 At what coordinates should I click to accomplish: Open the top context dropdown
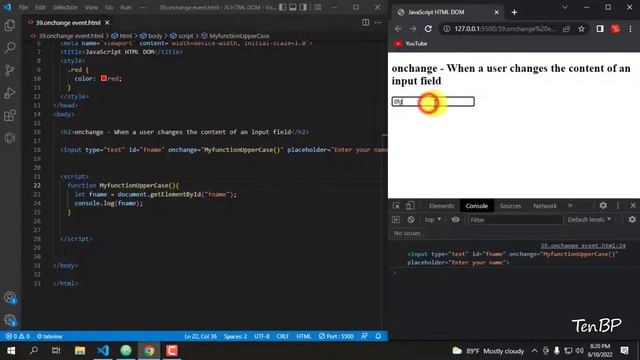pos(433,220)
